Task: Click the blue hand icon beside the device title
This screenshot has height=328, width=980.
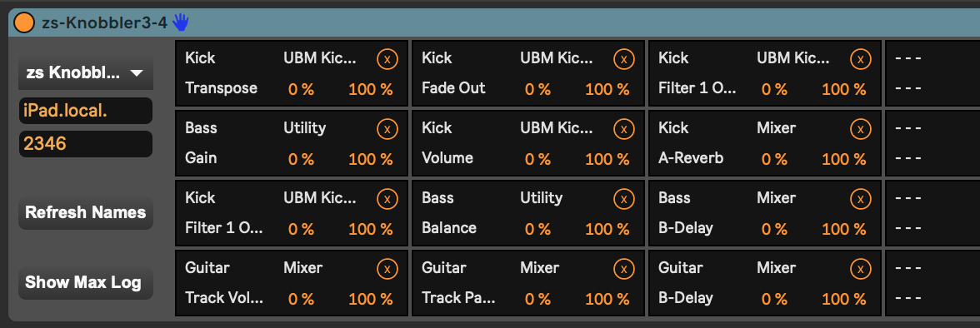Action: (181, 23)
